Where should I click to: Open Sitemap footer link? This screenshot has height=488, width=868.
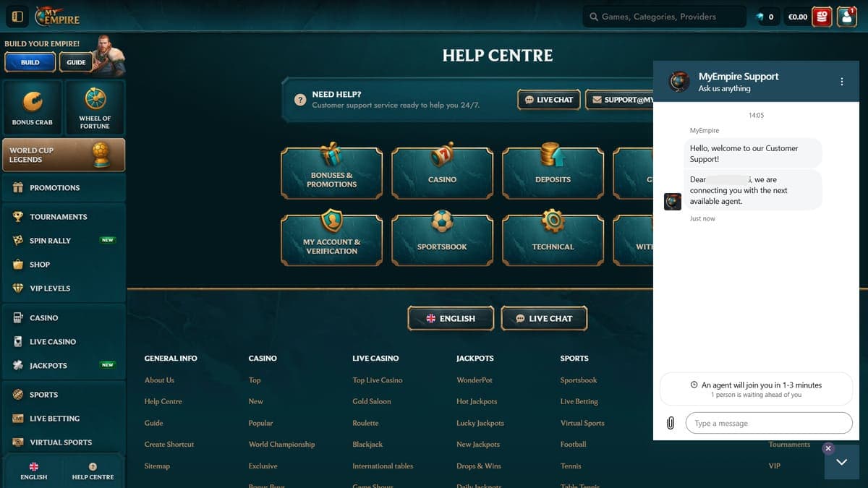pos(157,466)
